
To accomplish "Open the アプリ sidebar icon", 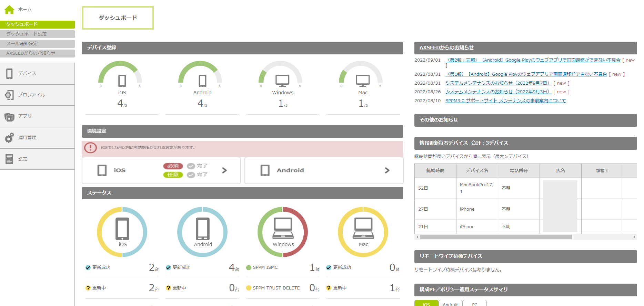I will pyautogui.click(x=9, y=117).
